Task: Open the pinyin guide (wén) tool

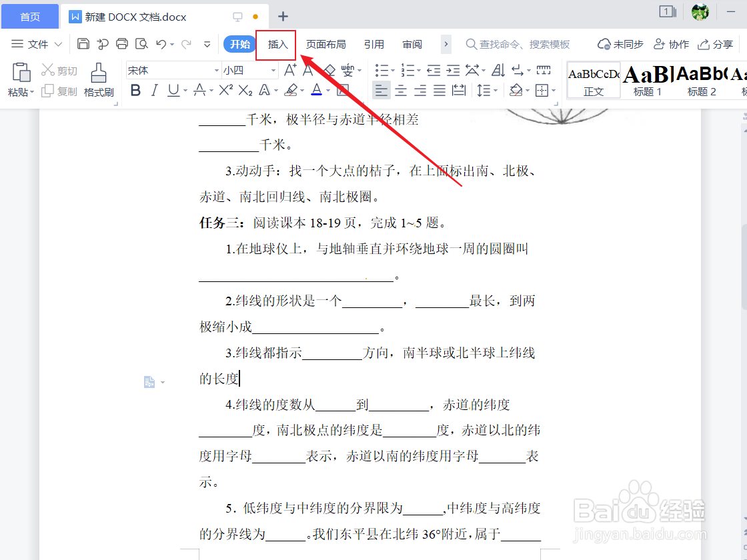Action: 348,69
